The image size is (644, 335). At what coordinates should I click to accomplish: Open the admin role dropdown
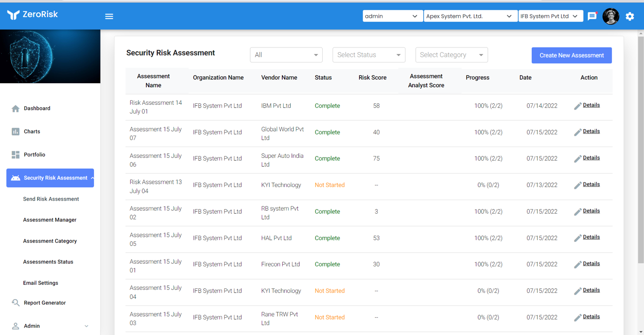pos(392,16)
